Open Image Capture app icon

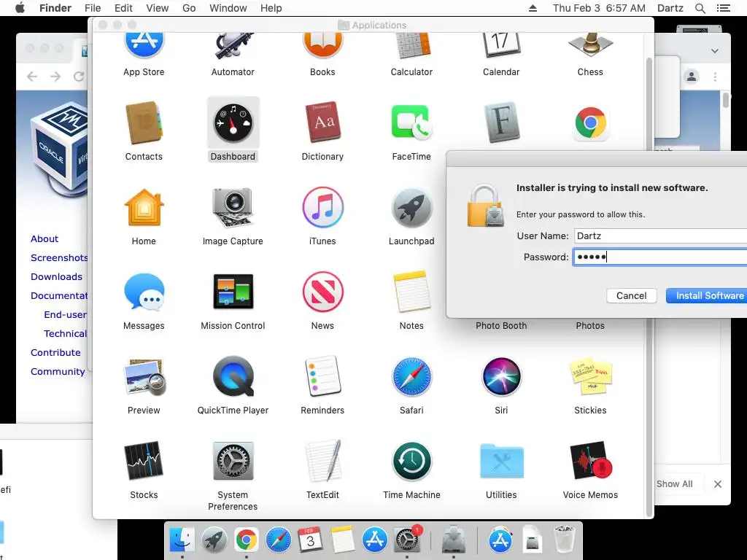(x=233, y=207)
